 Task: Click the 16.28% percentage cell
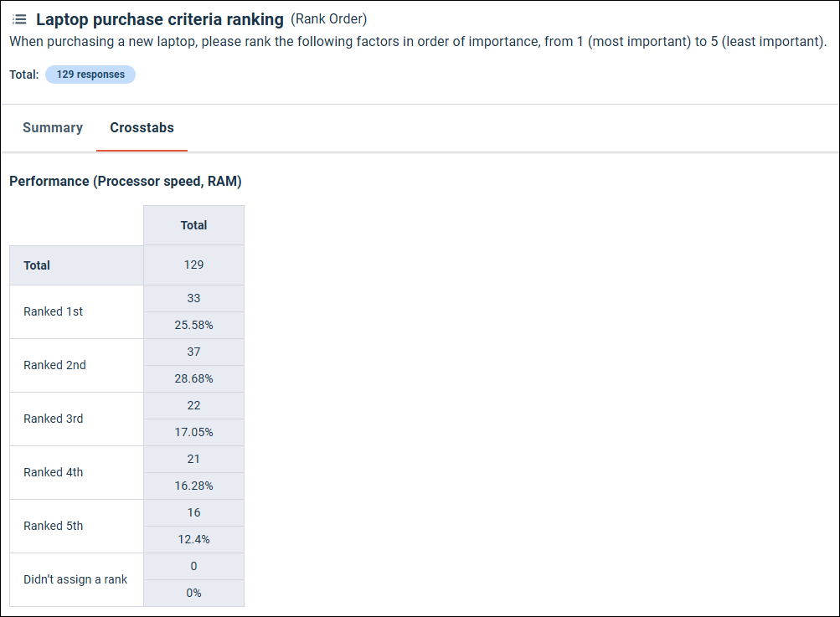pos(193,486)
